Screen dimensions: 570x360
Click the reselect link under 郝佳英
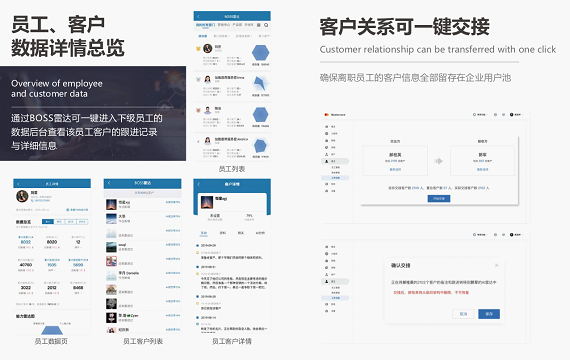pos(396,169)
